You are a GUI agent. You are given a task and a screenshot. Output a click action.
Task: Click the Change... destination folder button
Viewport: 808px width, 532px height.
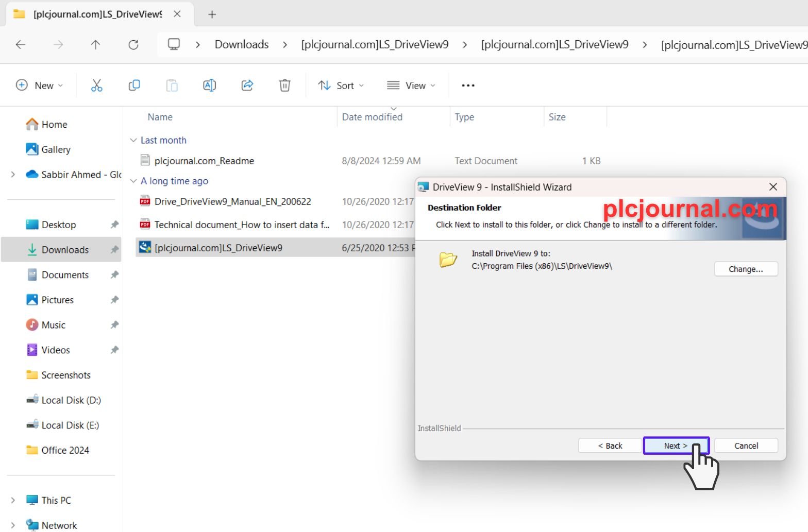pyautogui.click(x=746, y=269)
